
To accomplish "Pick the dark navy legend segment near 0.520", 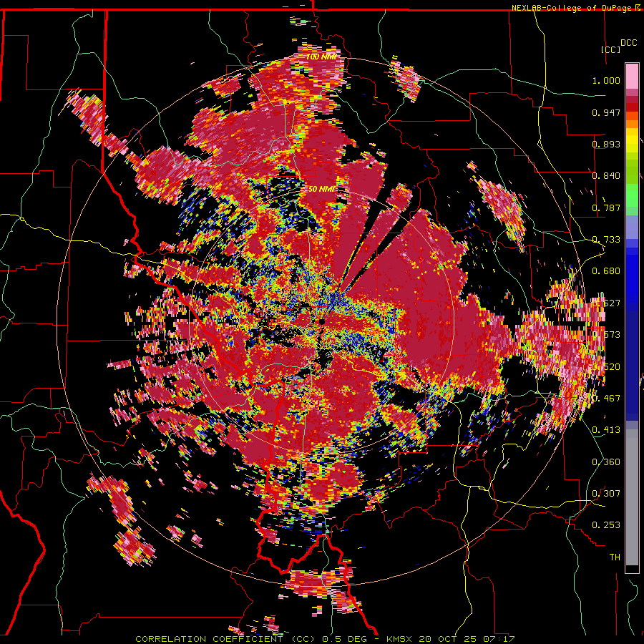I will 632,366.
